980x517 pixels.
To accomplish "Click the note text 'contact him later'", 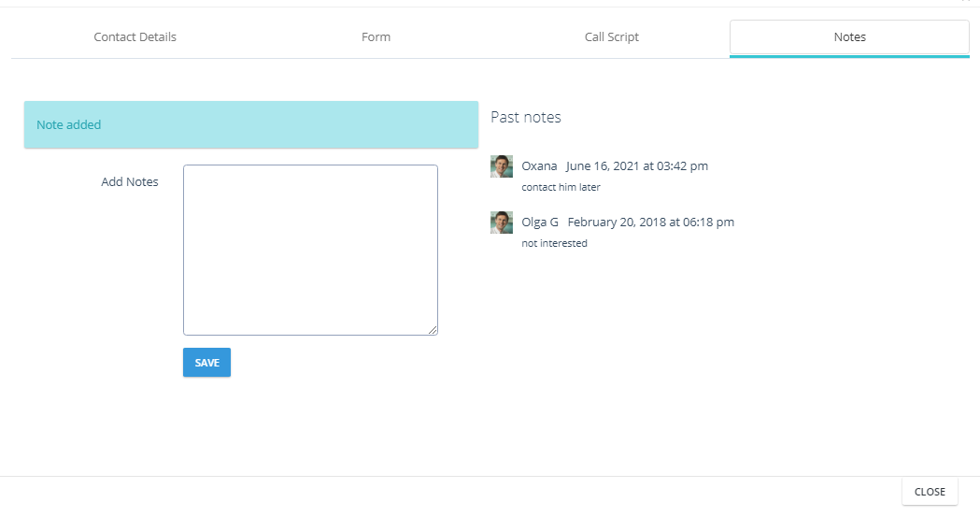I will click(x=561, y=187).
